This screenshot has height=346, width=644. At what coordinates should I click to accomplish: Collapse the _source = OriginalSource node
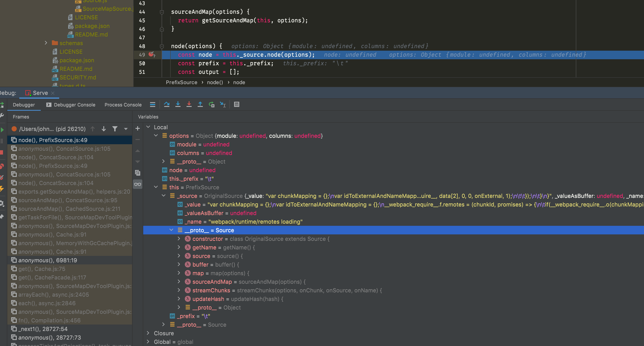pos(164,196)
